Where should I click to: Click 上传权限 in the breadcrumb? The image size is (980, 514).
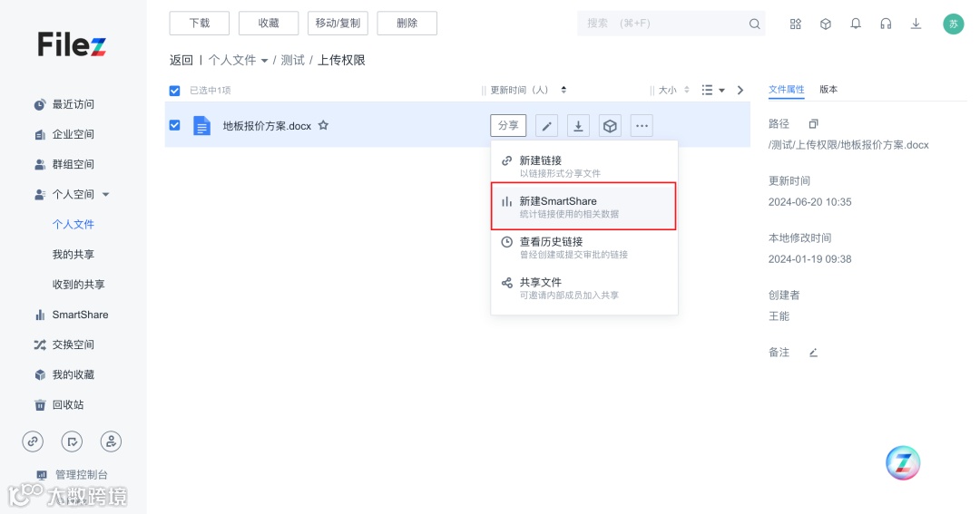coord(341,60)
